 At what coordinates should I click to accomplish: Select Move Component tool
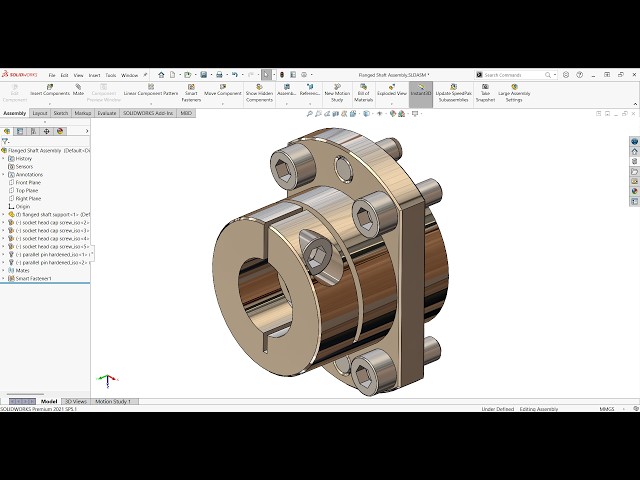pyautogui.click(x=223, y=90)
